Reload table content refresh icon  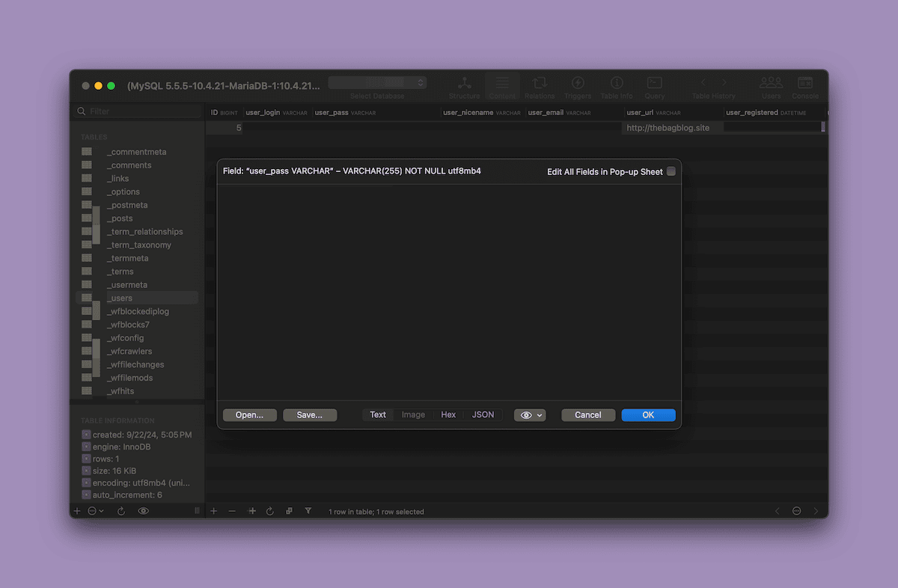(270, 511)
